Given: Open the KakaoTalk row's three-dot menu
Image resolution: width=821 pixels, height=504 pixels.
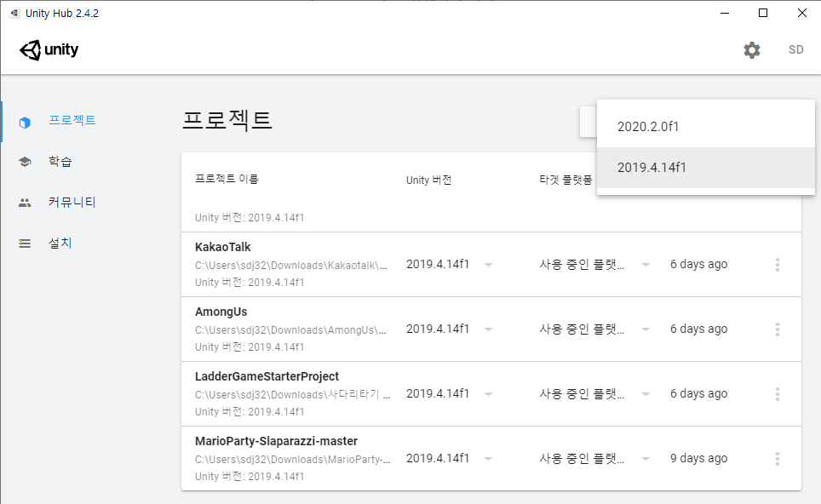Looking at the screenshot, I should (x=777, y=265).
